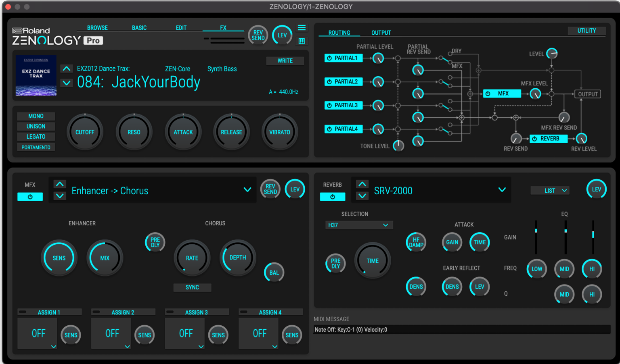Toggle the MFX power switch
This screenshot has width=620, height=364.
[30, 196]
